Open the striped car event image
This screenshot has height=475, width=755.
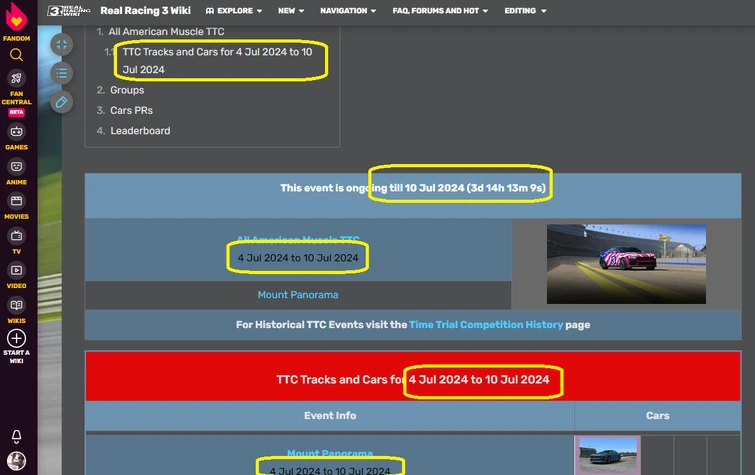(626, 264)
